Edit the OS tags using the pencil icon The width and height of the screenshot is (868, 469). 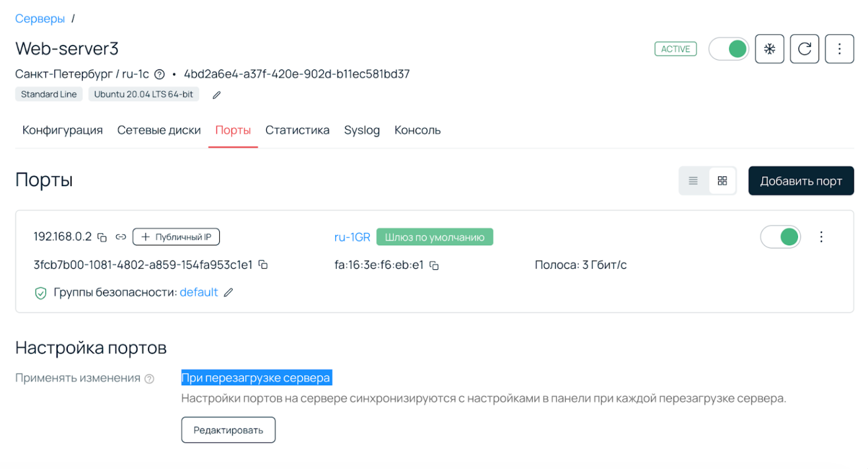[x=216, y=94]
